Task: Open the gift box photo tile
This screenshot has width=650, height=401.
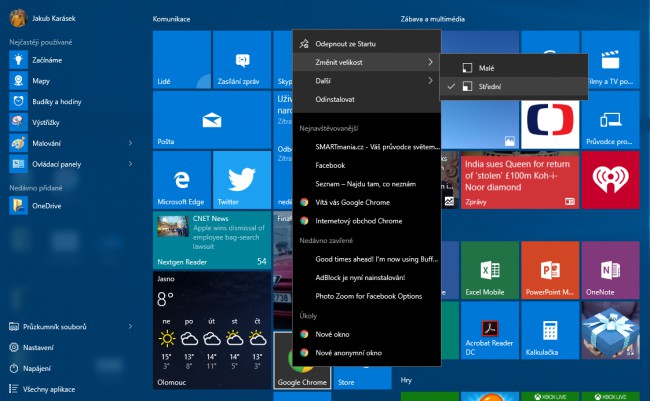Action: [x=610, y=330]
